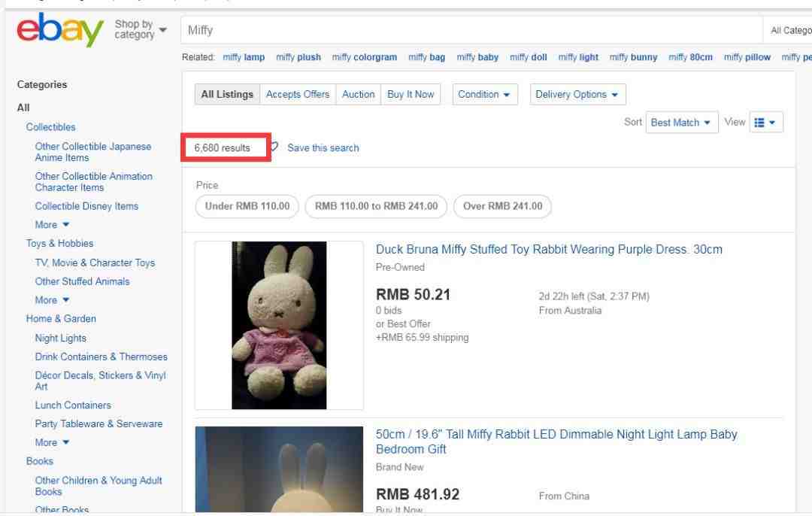Open Drink Containers & Thermoses category
This screenshot has width=812, height=516.
(x=101, y=357)
